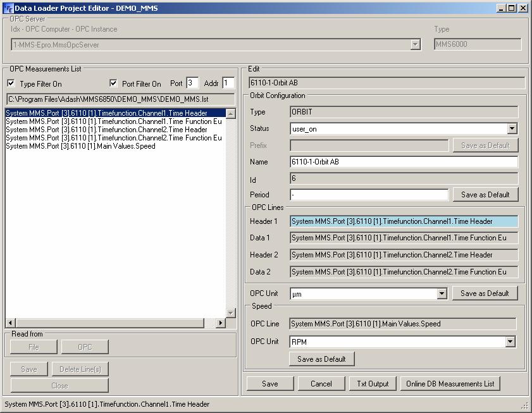
Task: Click the highlighted Header 1 OPC line field
Action: coord(404,221)
